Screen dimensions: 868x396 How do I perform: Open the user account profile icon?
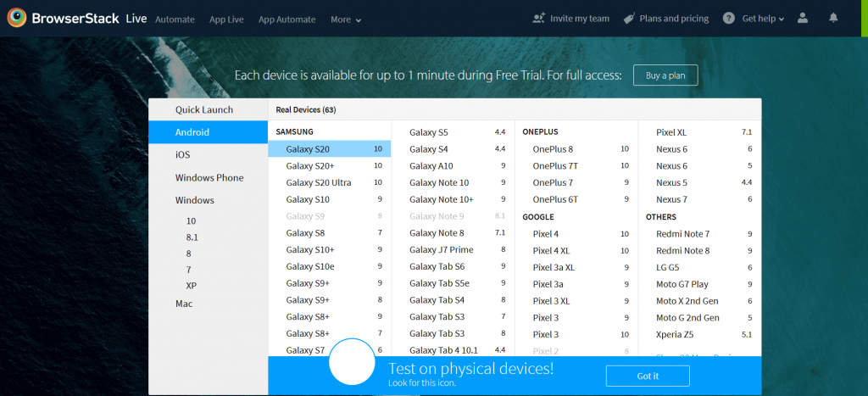click(803, 18)
